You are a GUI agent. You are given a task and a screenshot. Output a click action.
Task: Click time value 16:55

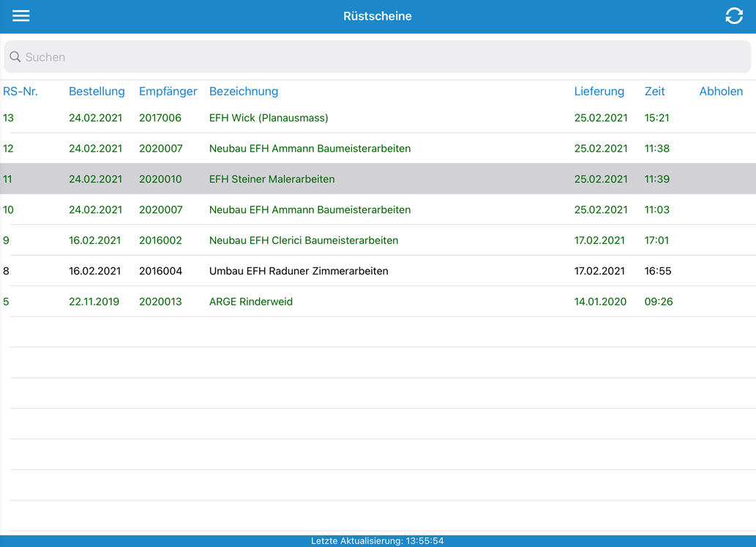(x=658, y=271)
